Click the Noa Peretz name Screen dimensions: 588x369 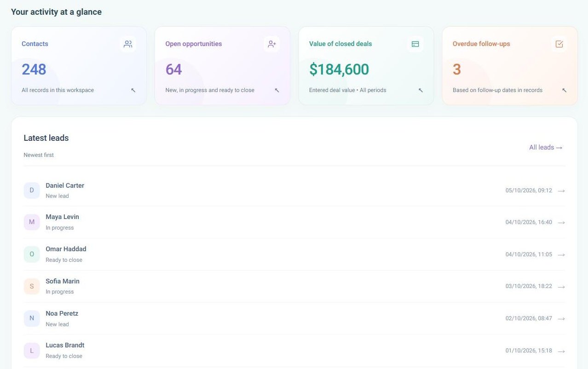tap(62, 313)
